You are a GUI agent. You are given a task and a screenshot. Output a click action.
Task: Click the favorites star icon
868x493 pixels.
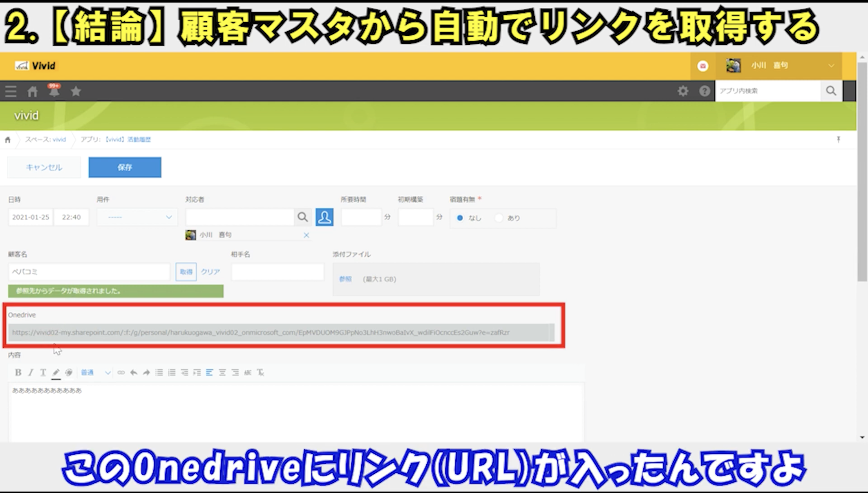point(76,91)
